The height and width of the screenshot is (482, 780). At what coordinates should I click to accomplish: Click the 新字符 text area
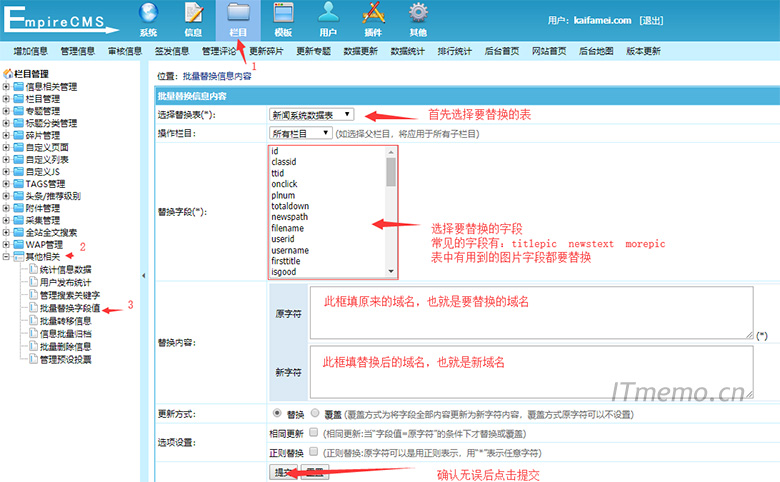[x=531, y=372]
